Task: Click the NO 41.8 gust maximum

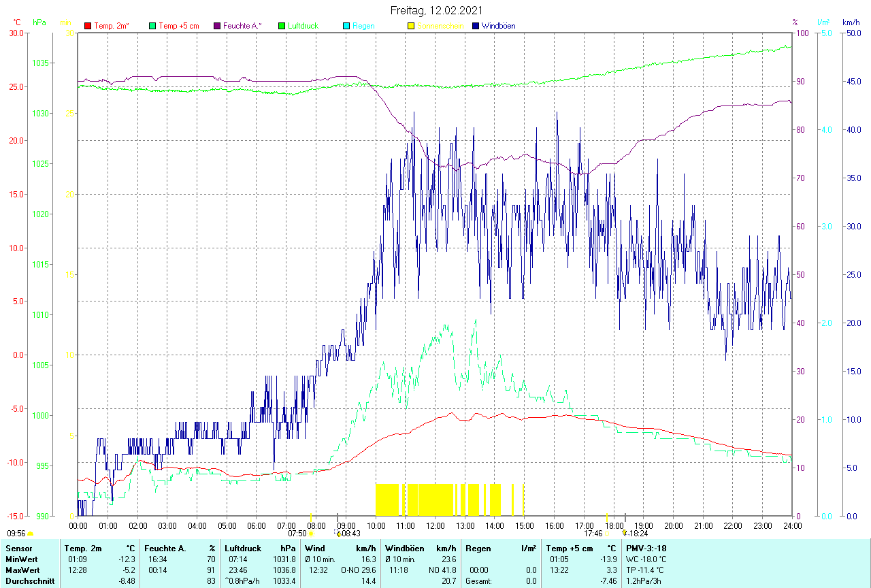Action: [x=441, y=570]
